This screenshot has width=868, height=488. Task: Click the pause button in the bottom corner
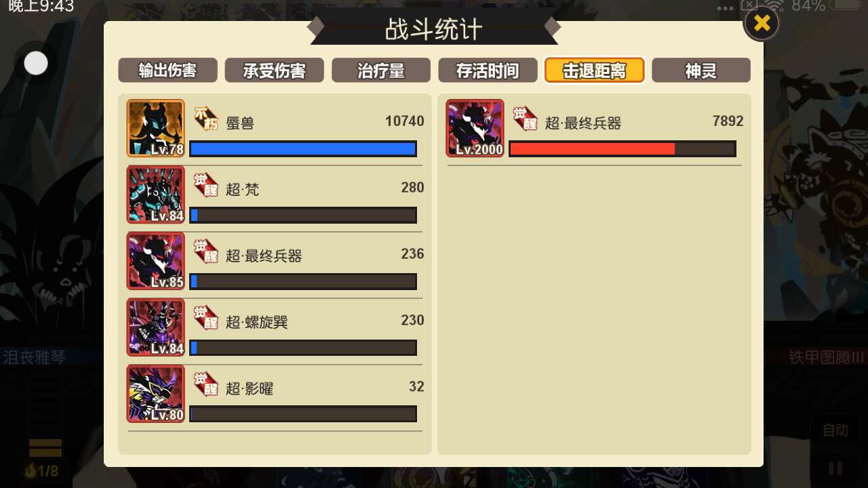coord(835,468)
